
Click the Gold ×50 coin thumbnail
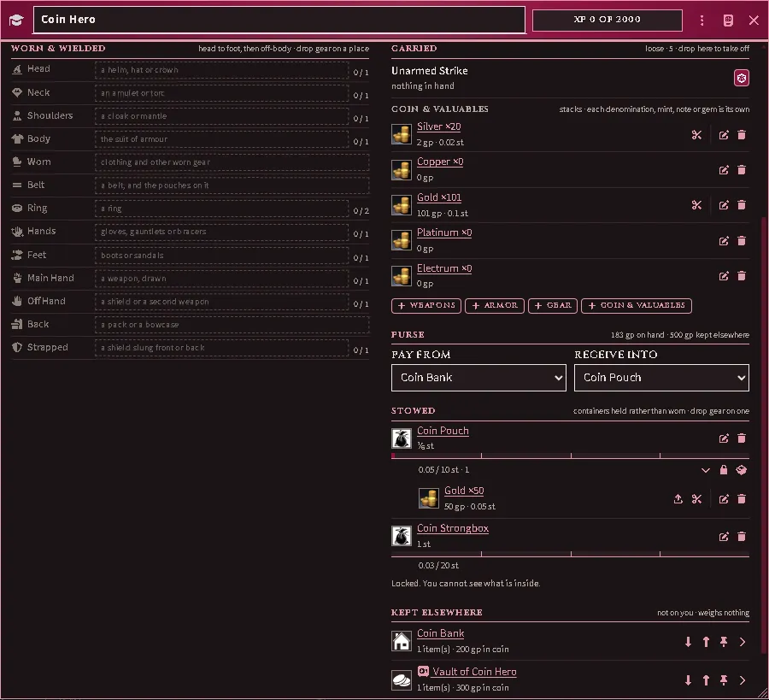pos(429,498)
